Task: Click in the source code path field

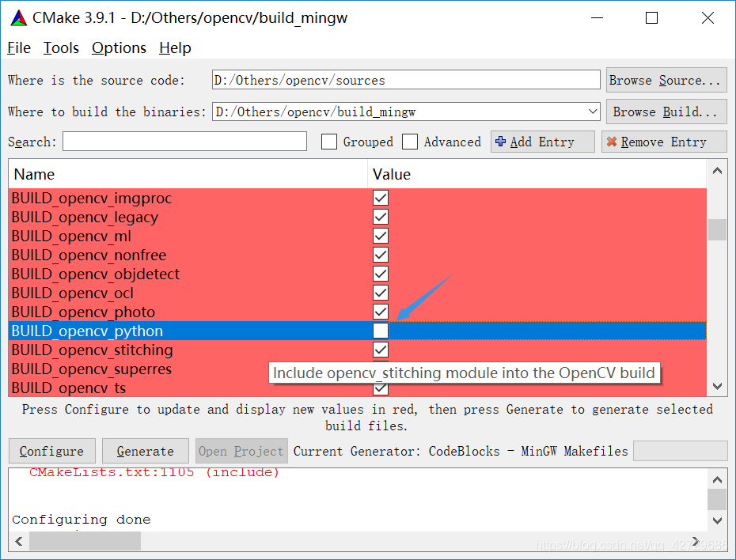Action: click(406, 80)
